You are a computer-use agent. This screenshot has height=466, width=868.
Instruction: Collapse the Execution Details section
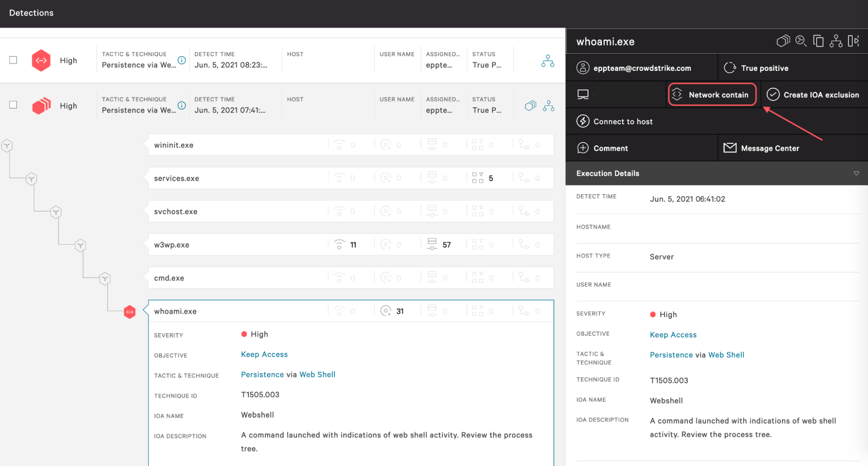tap(856, 173)
